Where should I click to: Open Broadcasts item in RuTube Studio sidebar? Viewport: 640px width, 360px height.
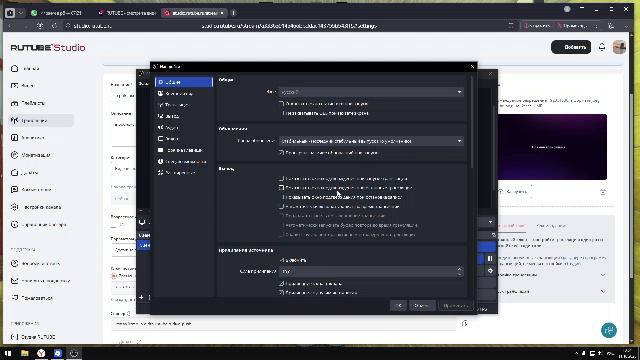[41, 120]
